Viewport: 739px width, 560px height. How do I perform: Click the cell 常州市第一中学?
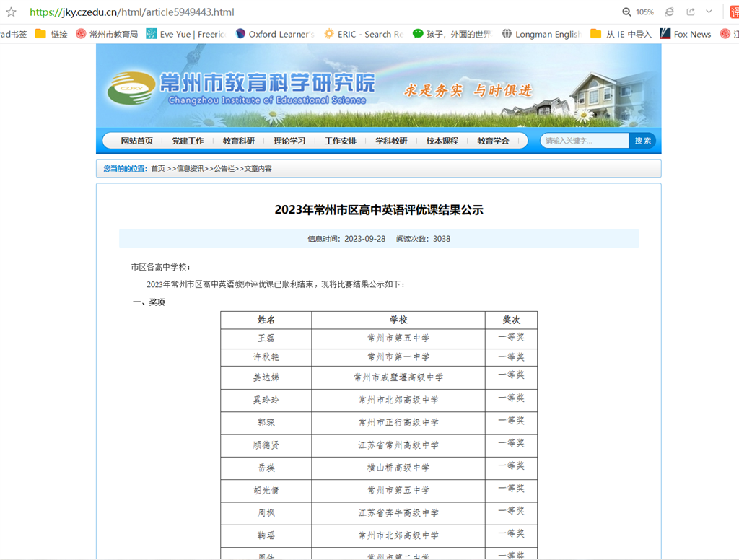pyautogui.click(x=398, y=357)
